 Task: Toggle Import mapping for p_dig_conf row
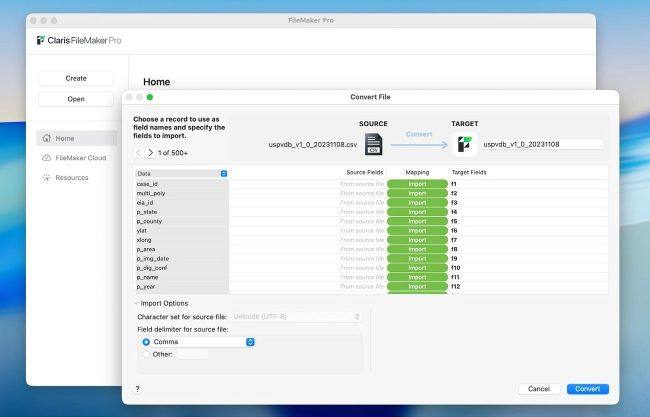click(417, 268)
